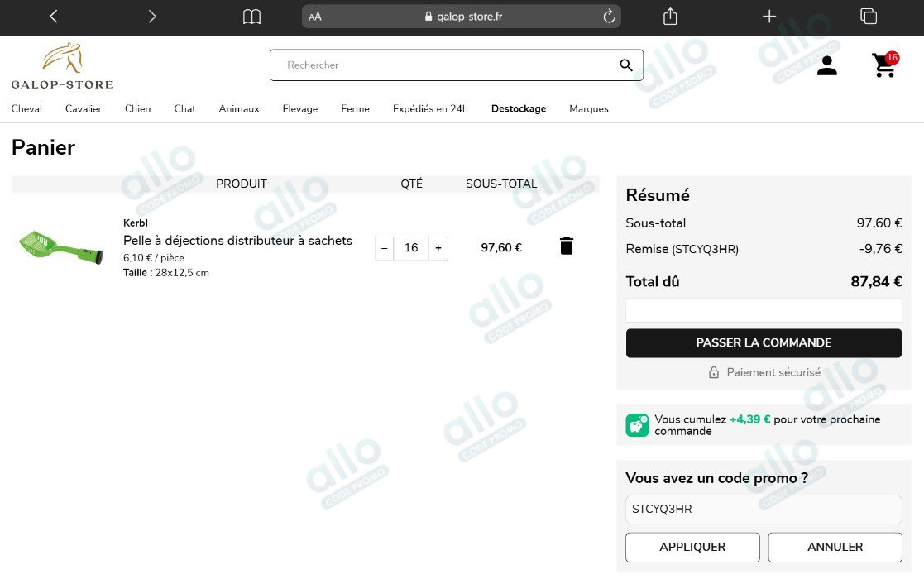Viewport: 924px width, 579px height.
Task: Tap the AA reader text size button
Action: (x=315, y=17)
